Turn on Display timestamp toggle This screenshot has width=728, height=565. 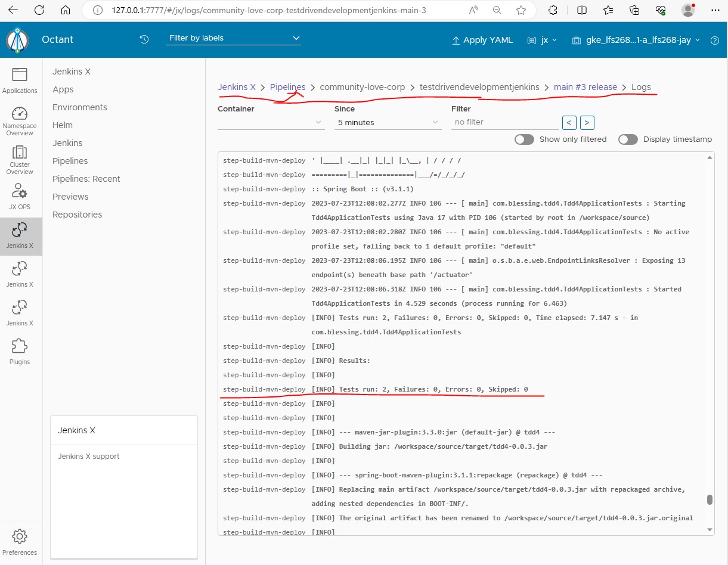click(628, 139)
